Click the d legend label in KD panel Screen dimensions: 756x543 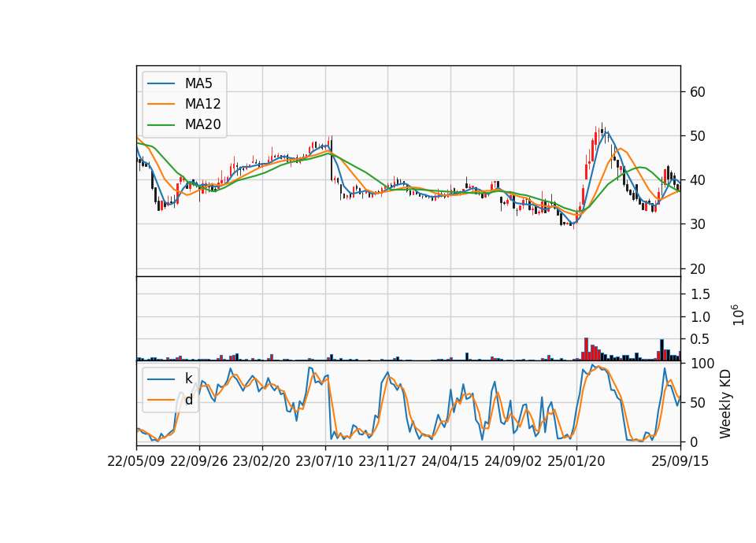(x=188, y=400)
